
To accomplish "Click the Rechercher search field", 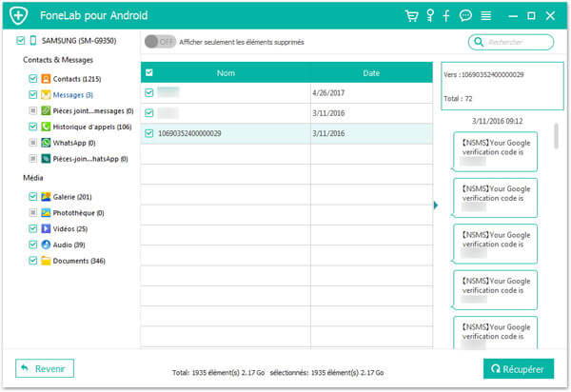I will (510, 42).
